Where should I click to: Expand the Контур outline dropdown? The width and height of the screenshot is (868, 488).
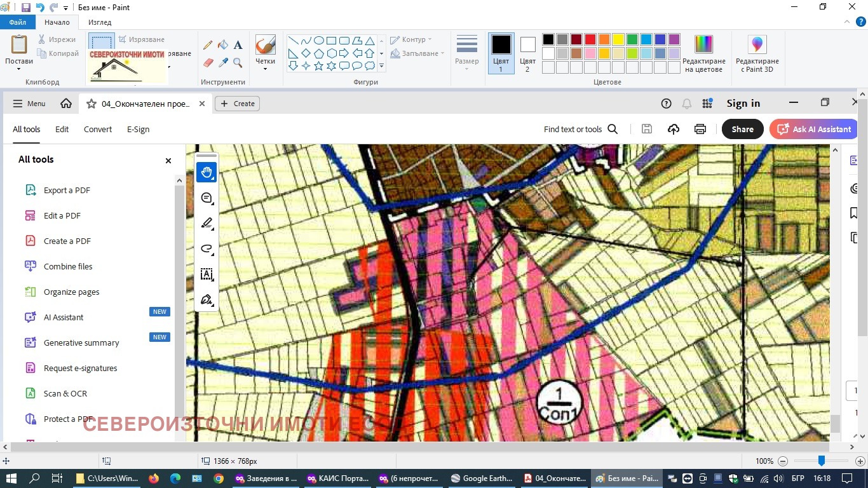411,39
